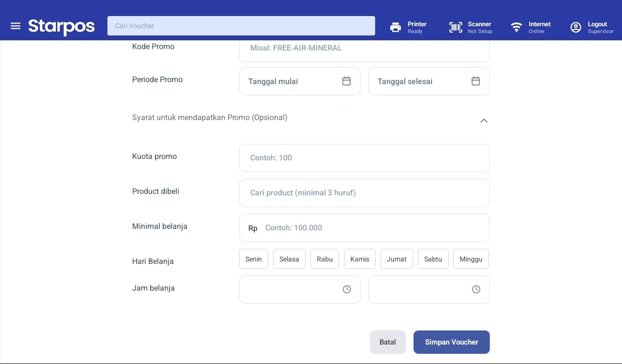The image size is (622, 364).
Task: Click the Minimal belanja label
Action: pos(160,226)
